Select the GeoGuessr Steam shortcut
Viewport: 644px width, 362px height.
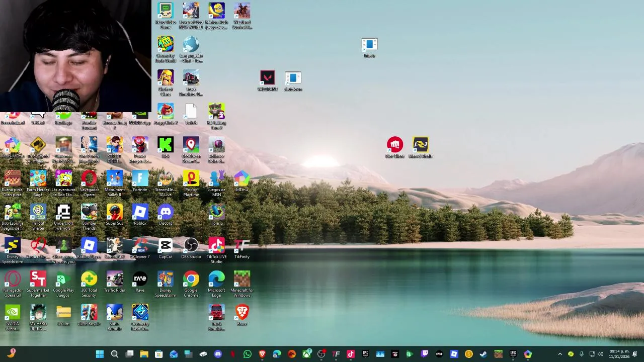[191, 150]
